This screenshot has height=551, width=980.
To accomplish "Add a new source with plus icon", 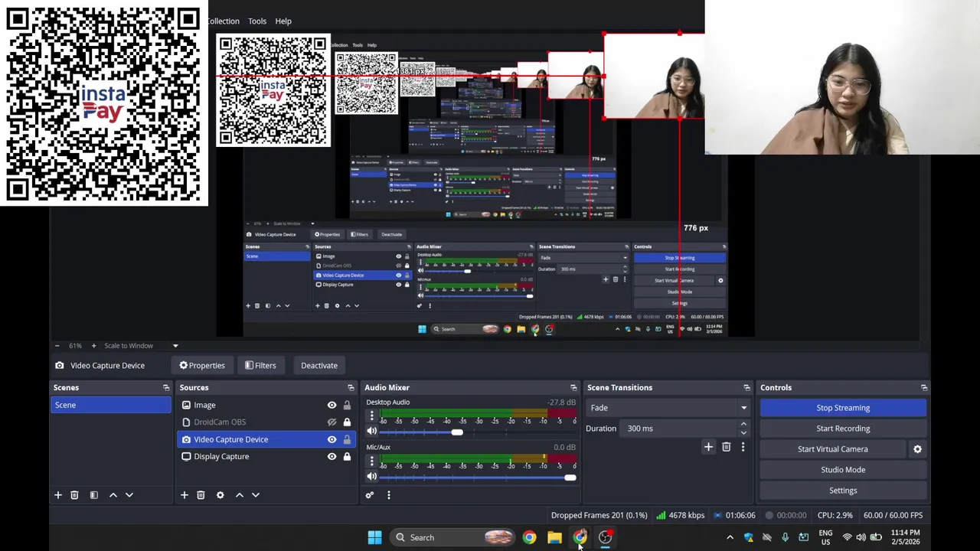I will pyautogui.click(x=184, y=495).
